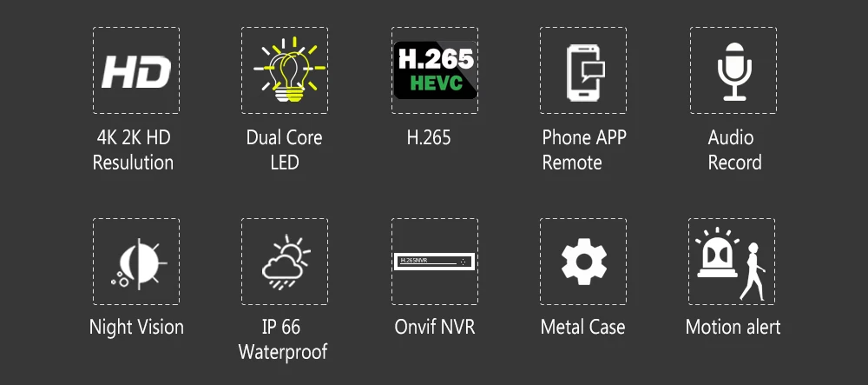This screenshot has width=868, height=385.
Task: Click the 'Dual Core LED' text label
Action: [x=285, y=150]
